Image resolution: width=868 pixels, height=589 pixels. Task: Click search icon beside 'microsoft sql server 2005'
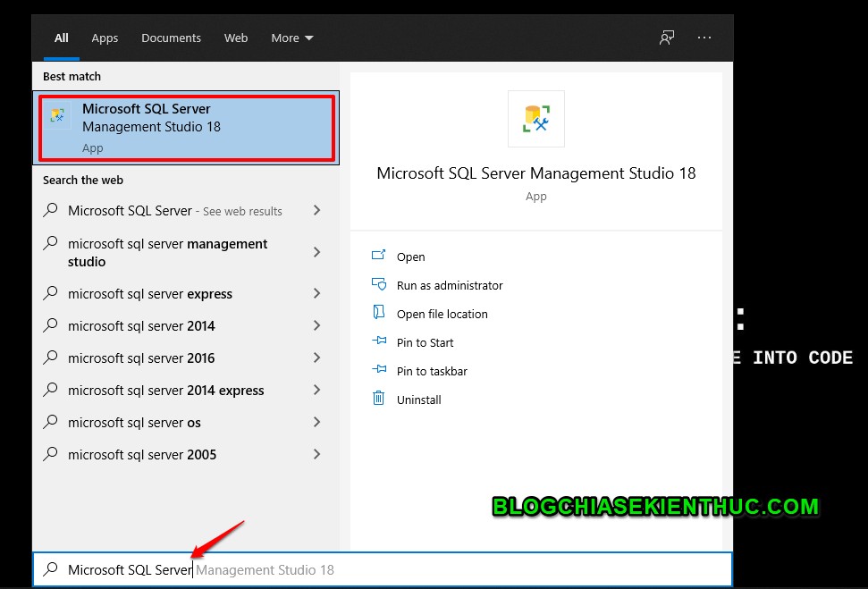50,453
